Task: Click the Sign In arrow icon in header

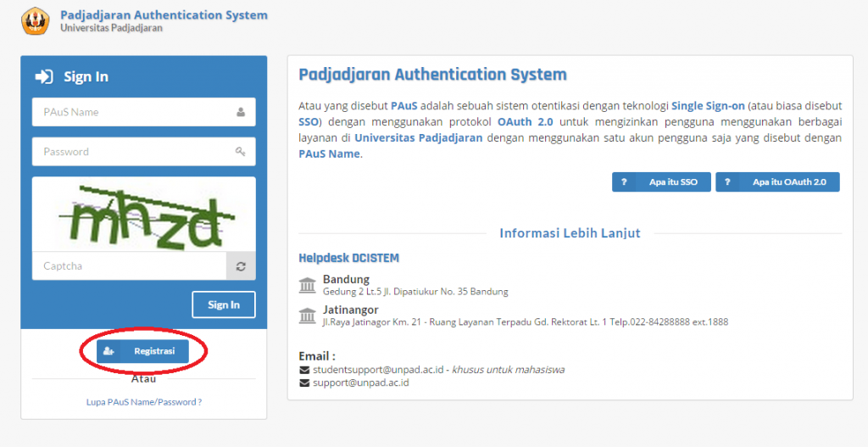Action: coord(44,77)
